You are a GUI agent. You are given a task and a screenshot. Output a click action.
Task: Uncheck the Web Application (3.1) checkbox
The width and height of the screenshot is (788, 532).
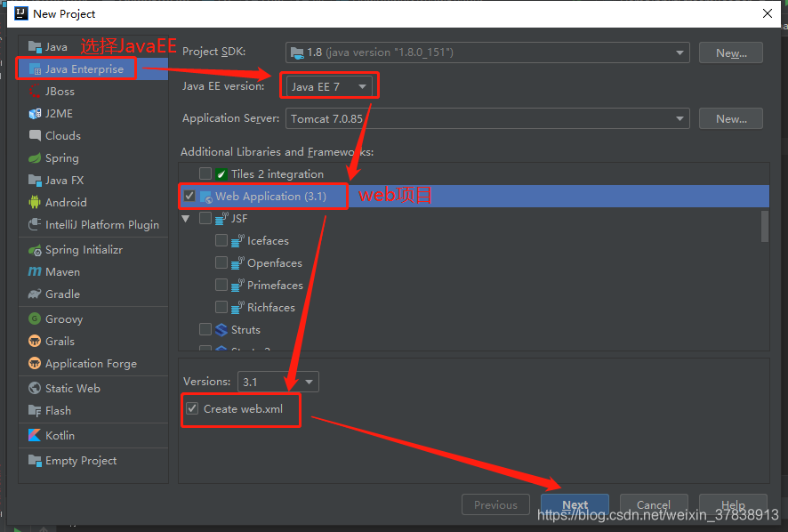[x=189, y=196]
